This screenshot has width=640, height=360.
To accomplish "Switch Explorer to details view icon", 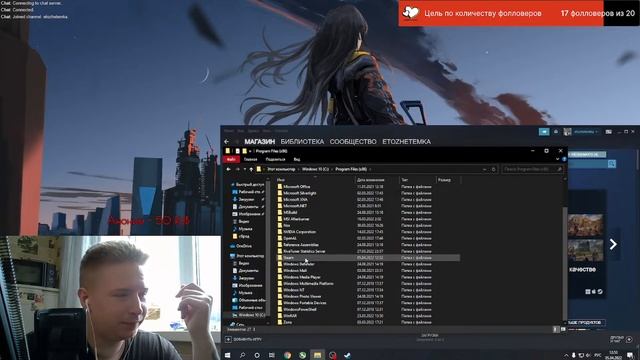I will coord(556,329).
